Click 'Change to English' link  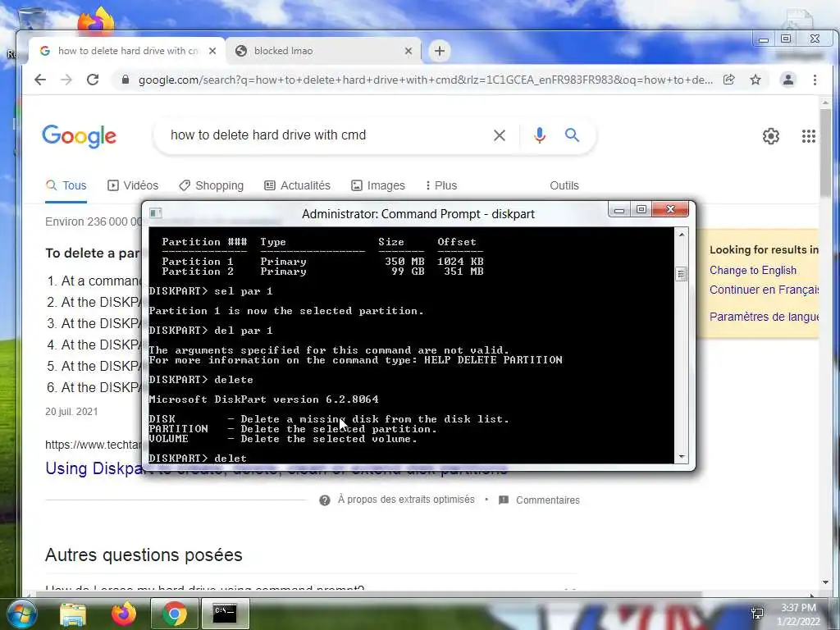pyautogui.click(x=753, y=270)
